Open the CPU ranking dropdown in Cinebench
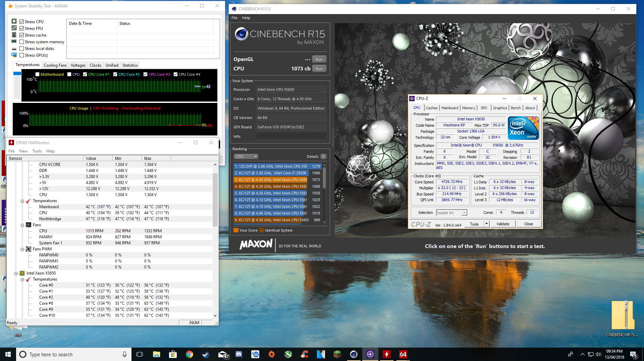The image size is (644, 361). (246, 157)
